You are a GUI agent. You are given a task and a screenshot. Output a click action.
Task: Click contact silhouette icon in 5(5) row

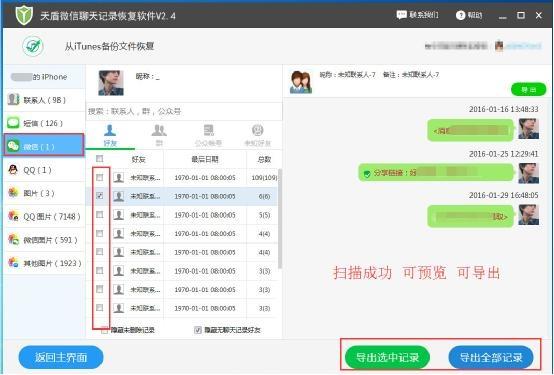tap(119, 215)
